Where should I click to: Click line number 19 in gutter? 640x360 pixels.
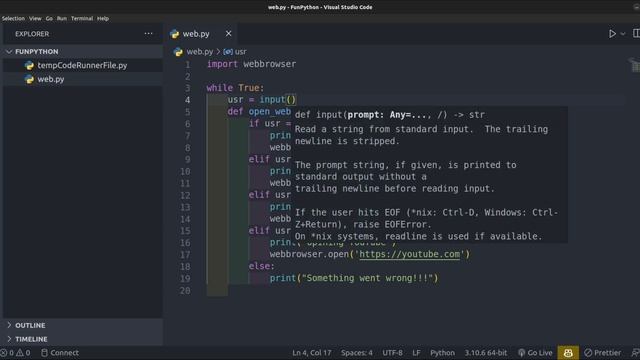point(185,279)
